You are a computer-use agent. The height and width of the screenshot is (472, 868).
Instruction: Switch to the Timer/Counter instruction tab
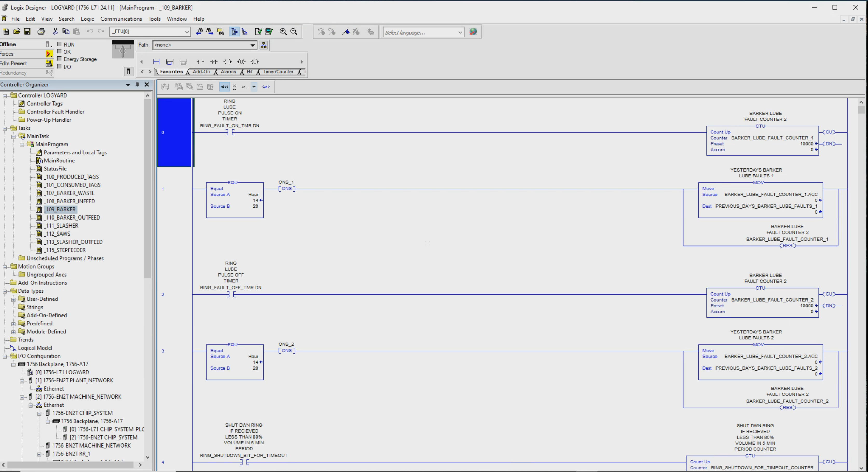pos(278,71)
